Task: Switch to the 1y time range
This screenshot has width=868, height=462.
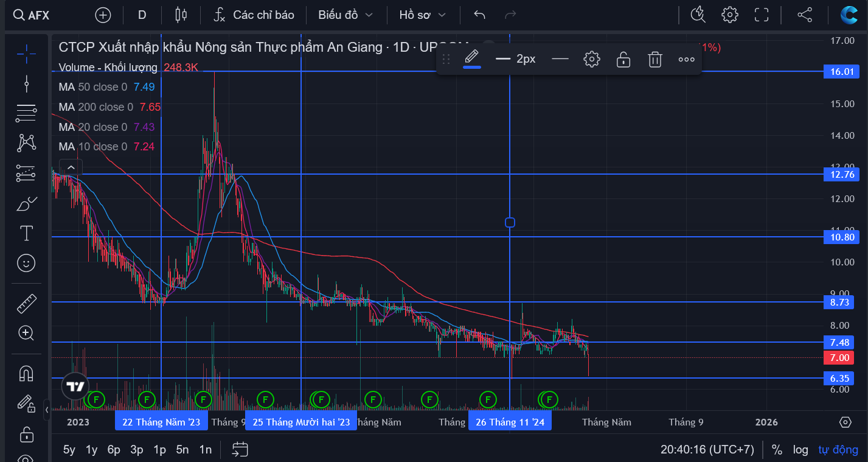Action: click(91, 450)
